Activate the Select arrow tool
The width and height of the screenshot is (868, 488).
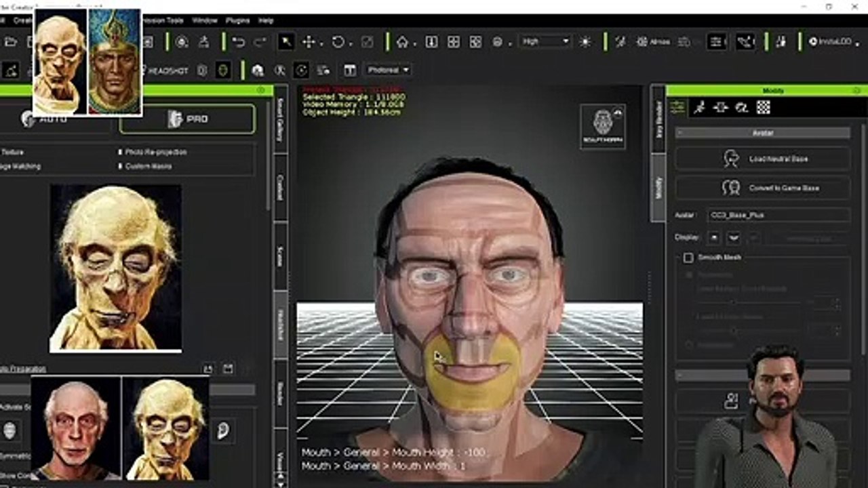pos(286,42)
